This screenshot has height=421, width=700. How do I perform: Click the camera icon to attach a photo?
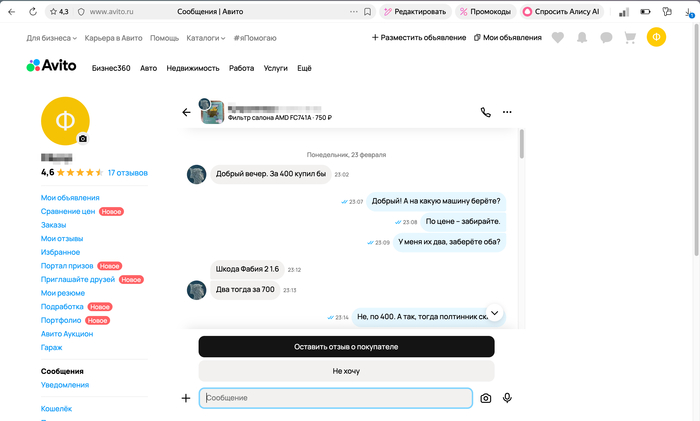[x=486, y=398]
